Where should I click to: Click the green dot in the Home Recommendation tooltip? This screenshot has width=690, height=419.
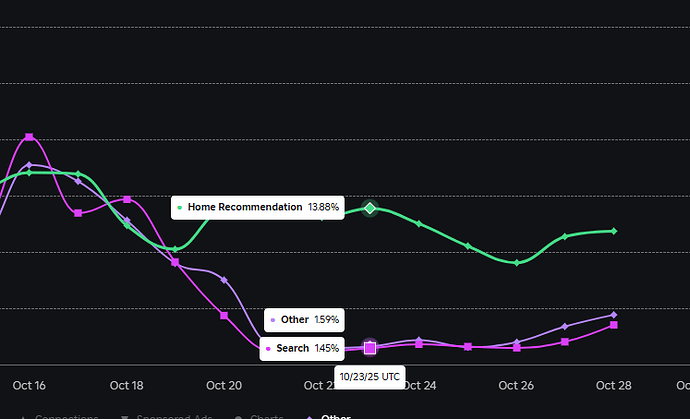click(x=180, y=207)
